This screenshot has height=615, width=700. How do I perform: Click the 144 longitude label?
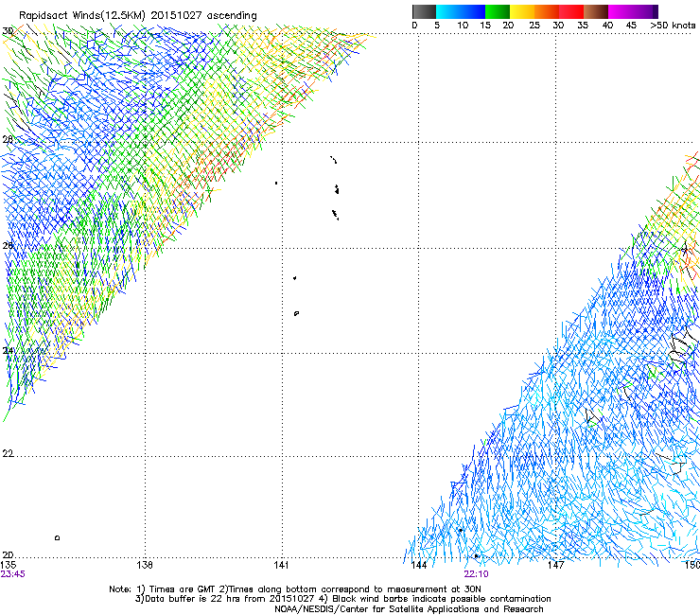click(418, 566)
